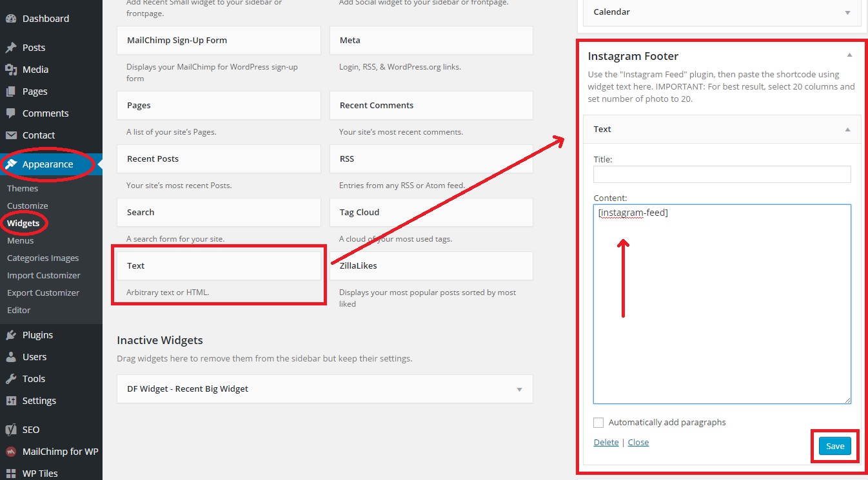Click the Posts pushpin icon

click(11, 48)
